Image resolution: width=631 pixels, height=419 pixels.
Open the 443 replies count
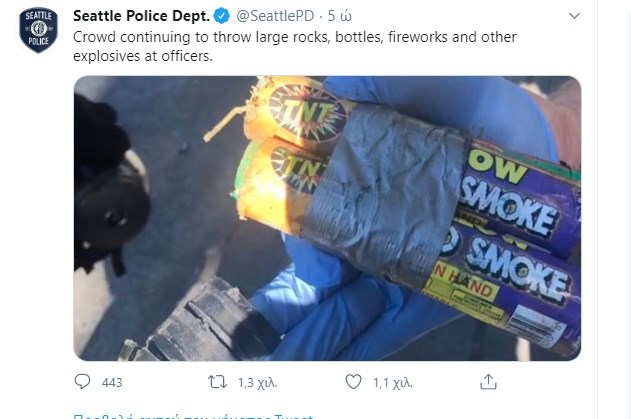tap(112, 382)
